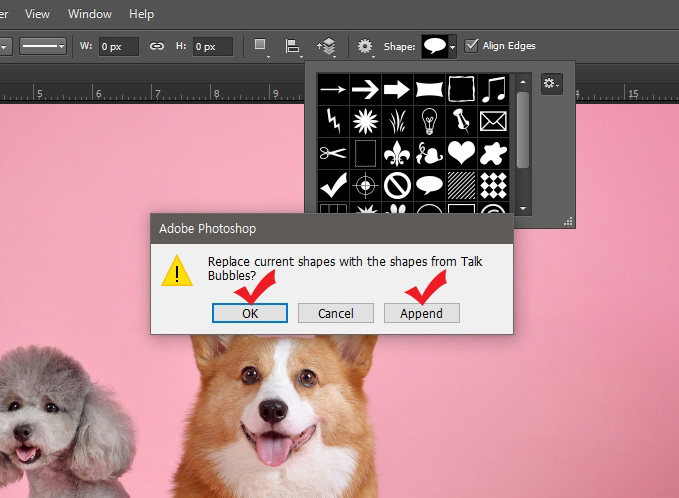The image size is (679, 498).
Task: Select the leaf ornament shape
Action: coord(429,153)
